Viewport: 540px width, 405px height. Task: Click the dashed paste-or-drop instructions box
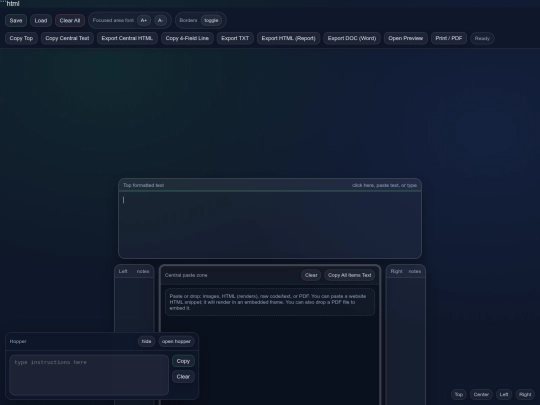pyautogui.click(x=270, y=302)
